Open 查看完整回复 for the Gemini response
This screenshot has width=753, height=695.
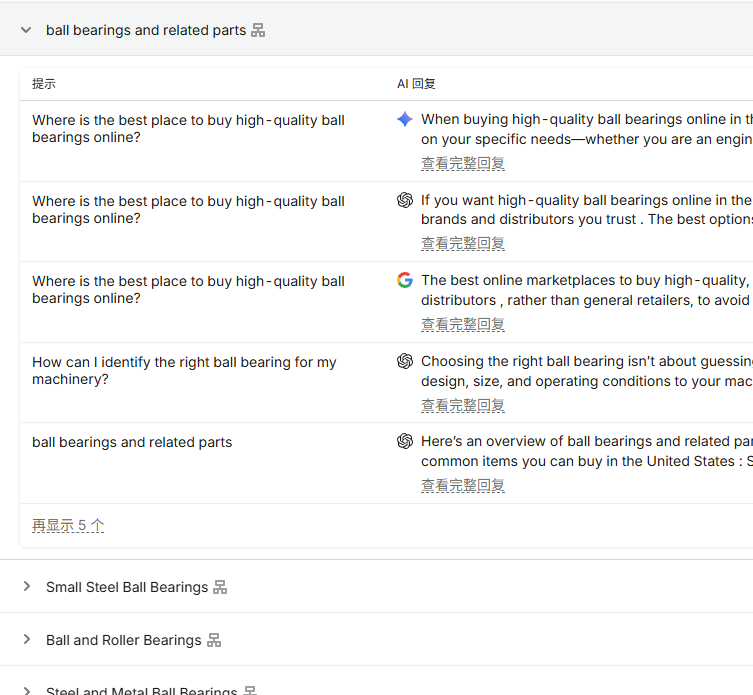coord(462,163)
